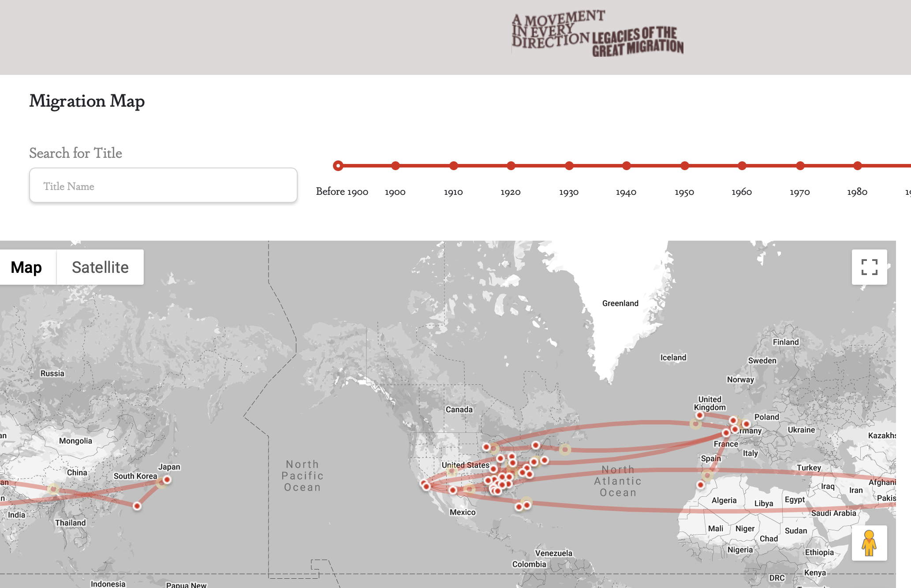Click the 1950 decade label text
This screenshot has width=911, height=588.
click(x=684, y=192)
